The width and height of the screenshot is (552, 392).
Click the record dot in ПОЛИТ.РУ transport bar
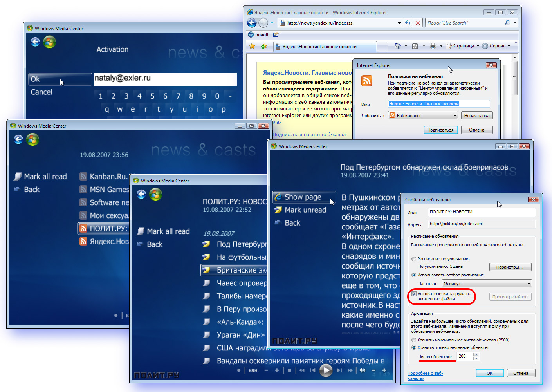point(239,370)
